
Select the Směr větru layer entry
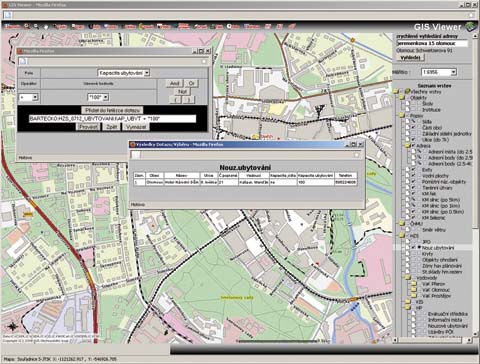click(x=434, y=230)
